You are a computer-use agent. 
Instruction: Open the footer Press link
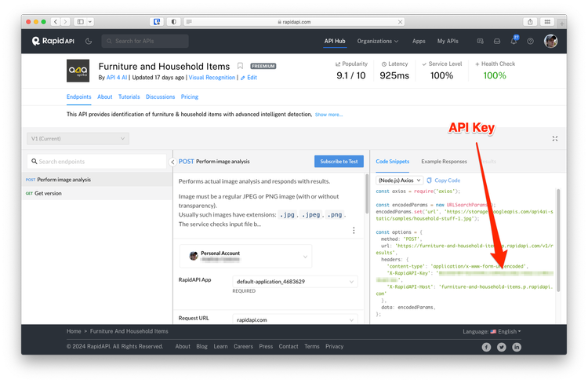click(266, 346)
